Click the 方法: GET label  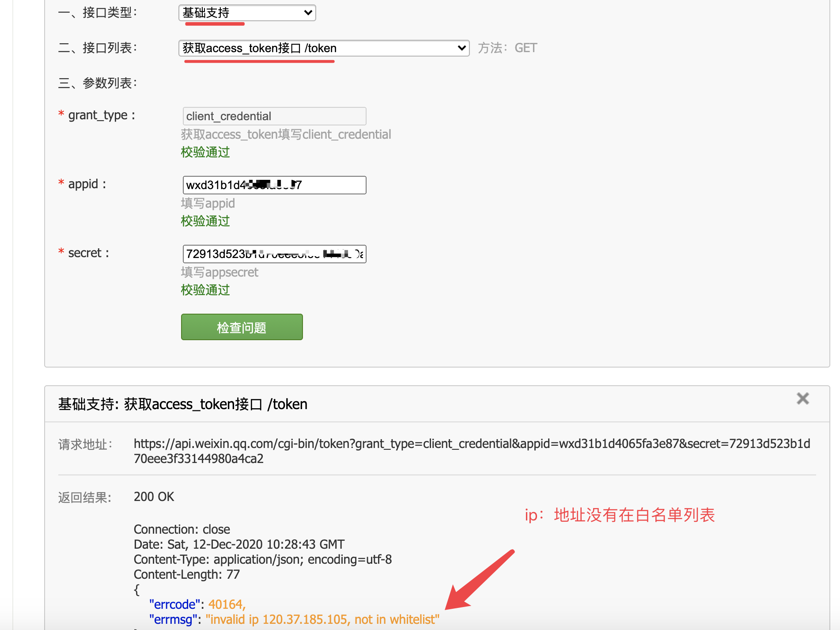pos(507,48)
